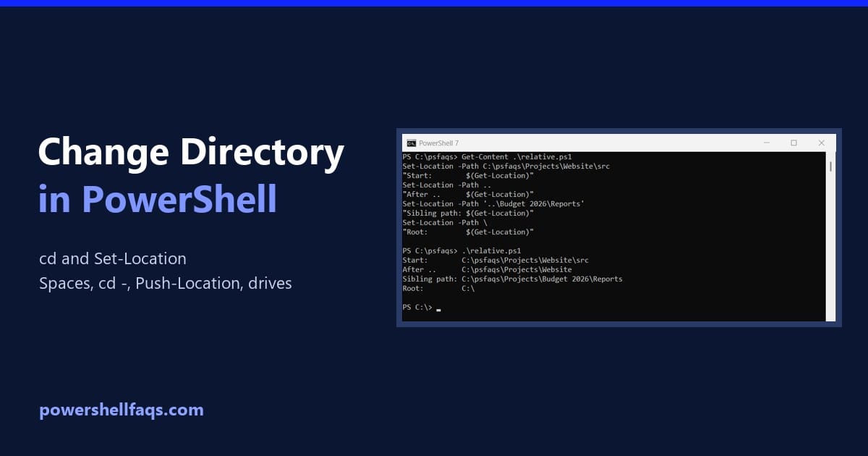868x456 pixels.
Task: Click the final 'PS C:\>' prompt
Action: [417, 308]
